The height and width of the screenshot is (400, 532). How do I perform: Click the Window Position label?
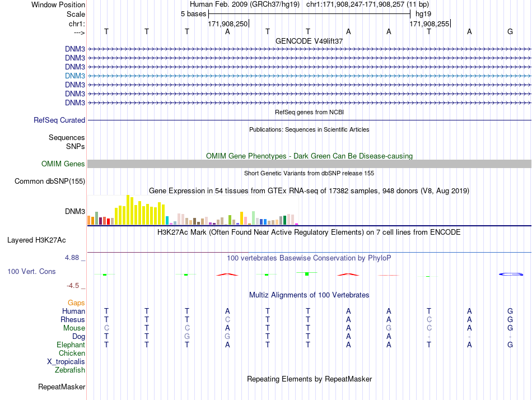(58, 4)
